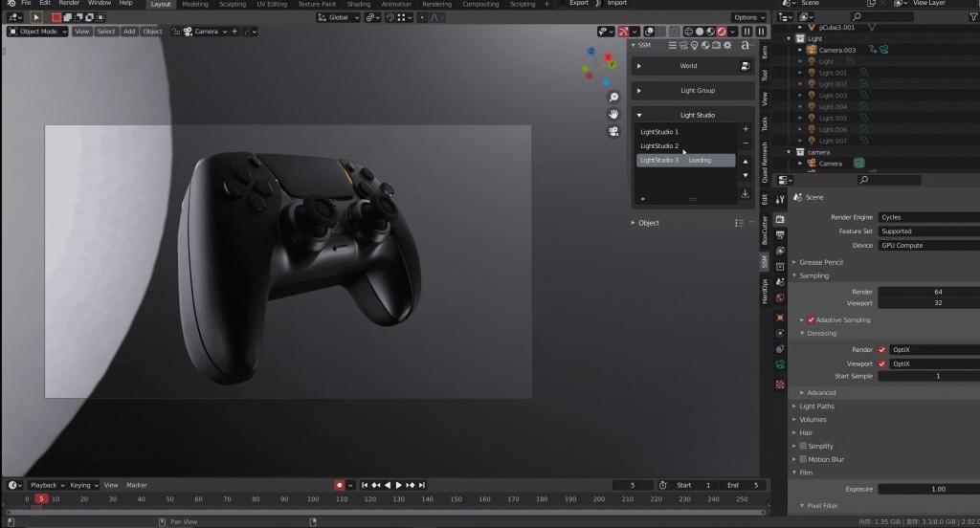Click the lightbulb icon in SSM header
The image size is (980, 528).
(695, 45)
